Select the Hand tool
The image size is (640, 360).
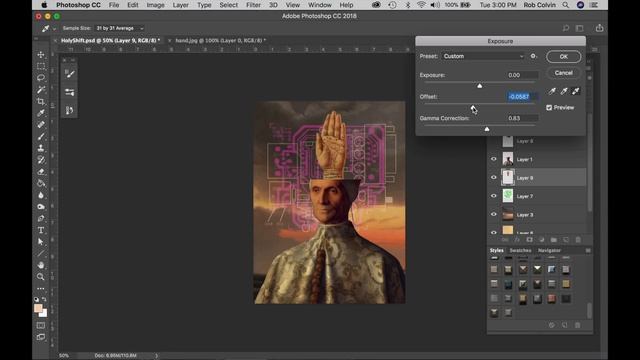click(x=41, y=265)
